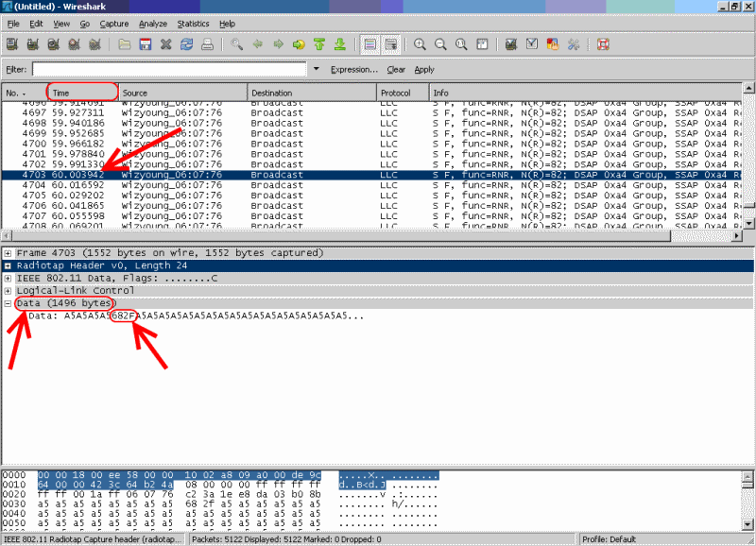The width and height of the screenshot is (756, 546).
Task: Open the Help menu
Action: 227,24
